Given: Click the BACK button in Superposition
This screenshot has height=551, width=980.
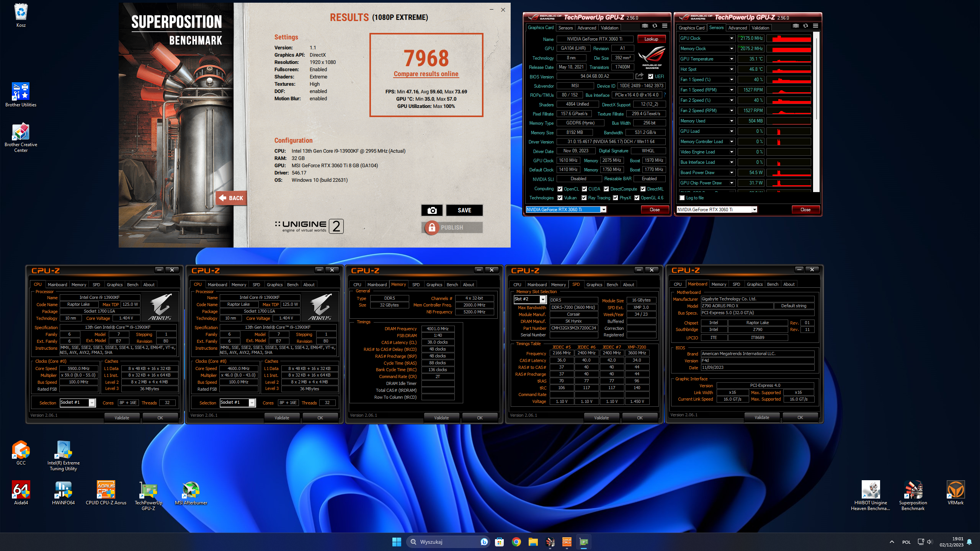Looking at the screenshot, I should coord(231,198).
